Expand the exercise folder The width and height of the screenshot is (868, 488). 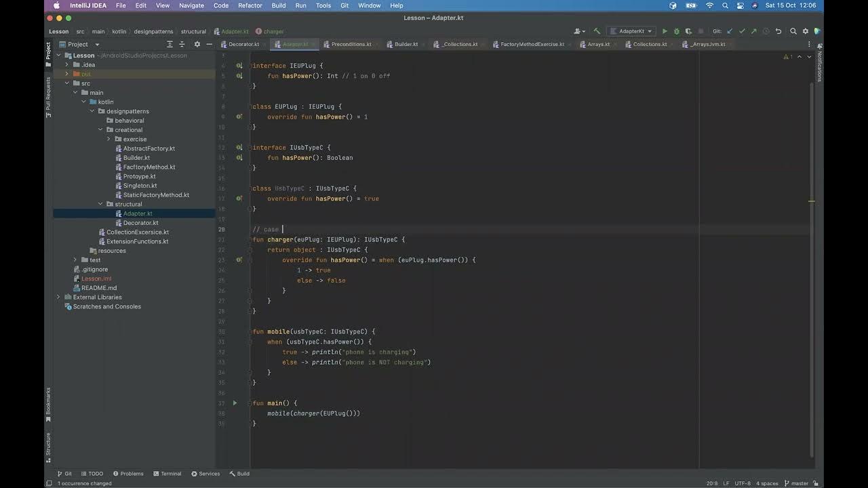pos(108,139)
